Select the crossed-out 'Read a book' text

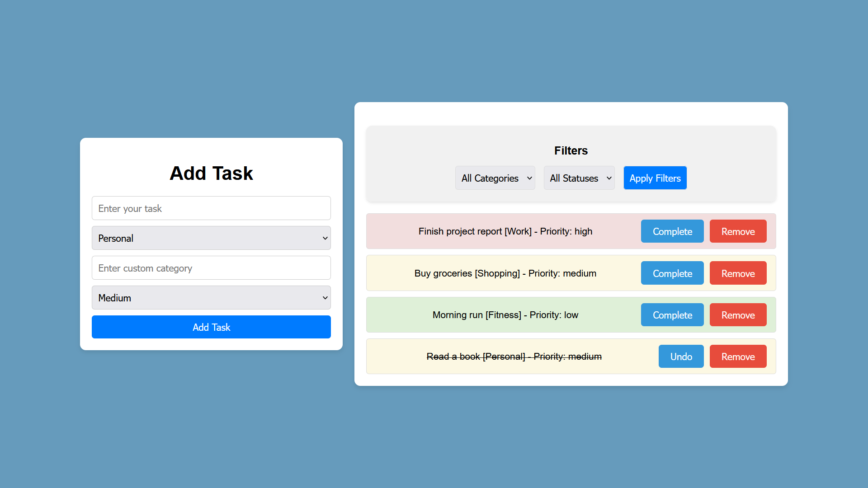pyautogui.click(x=514, y=357)
